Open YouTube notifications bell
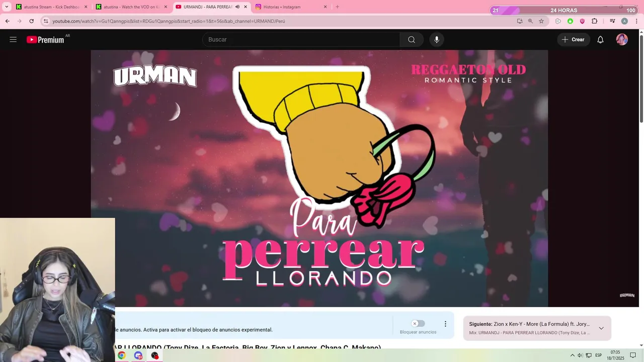Screen dimensions: 644x362 coord(600,40)
